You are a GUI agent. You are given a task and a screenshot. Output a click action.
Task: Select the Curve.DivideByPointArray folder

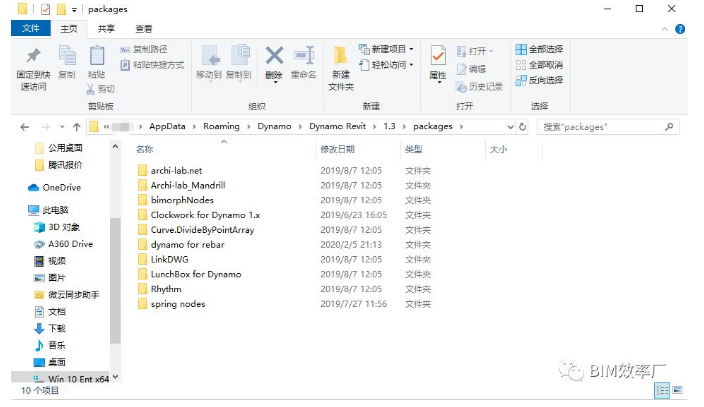coord(202,230)
